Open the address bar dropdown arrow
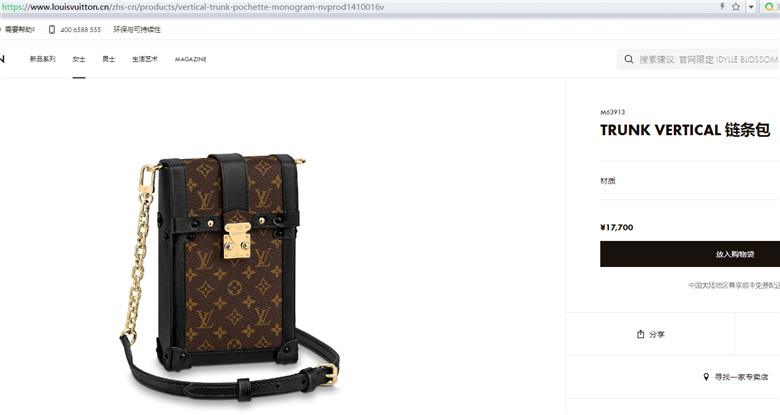Image resolution: width=780 pixels, height=415 pixels. point(751,7)
